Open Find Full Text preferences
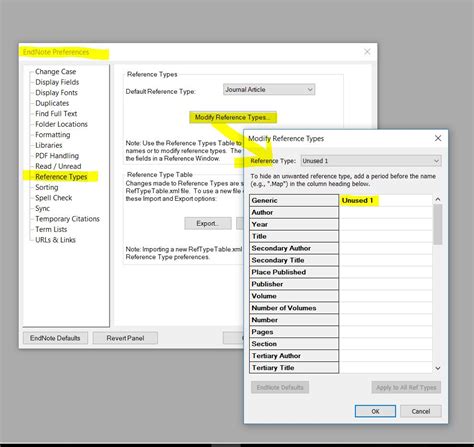 point(56,114)
